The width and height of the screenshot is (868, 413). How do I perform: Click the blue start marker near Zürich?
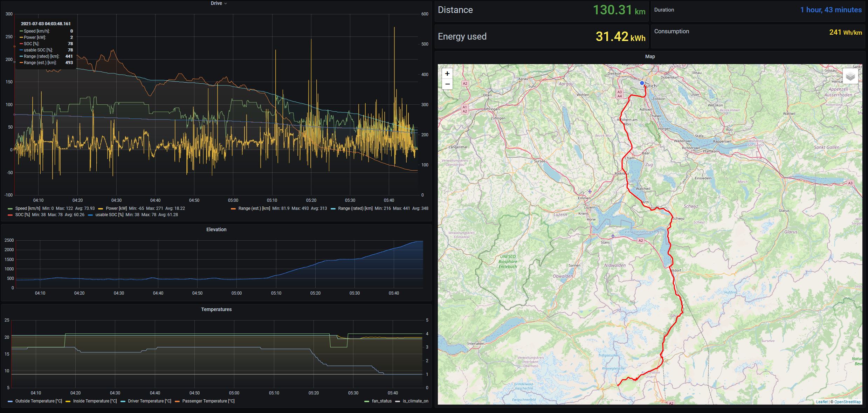[x=642, y=83]
